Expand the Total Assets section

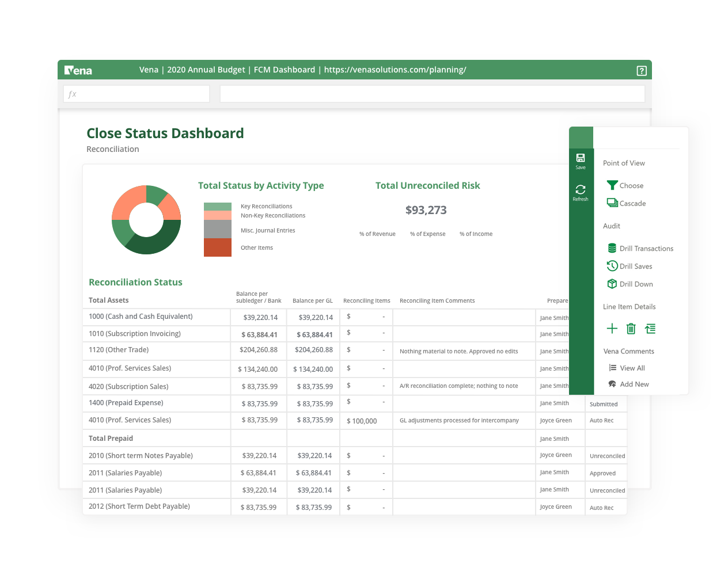click(108, 300)
